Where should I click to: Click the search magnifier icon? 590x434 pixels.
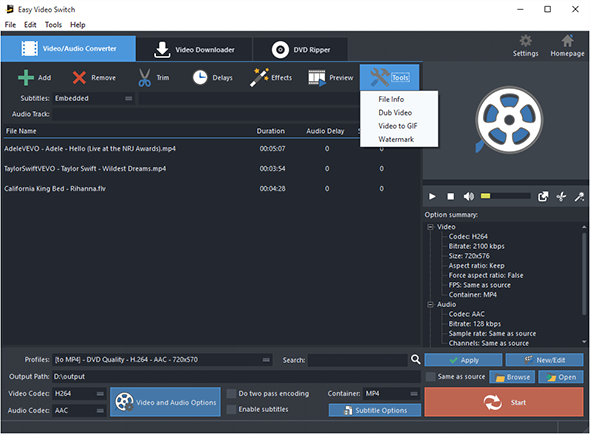coord(415,359)
